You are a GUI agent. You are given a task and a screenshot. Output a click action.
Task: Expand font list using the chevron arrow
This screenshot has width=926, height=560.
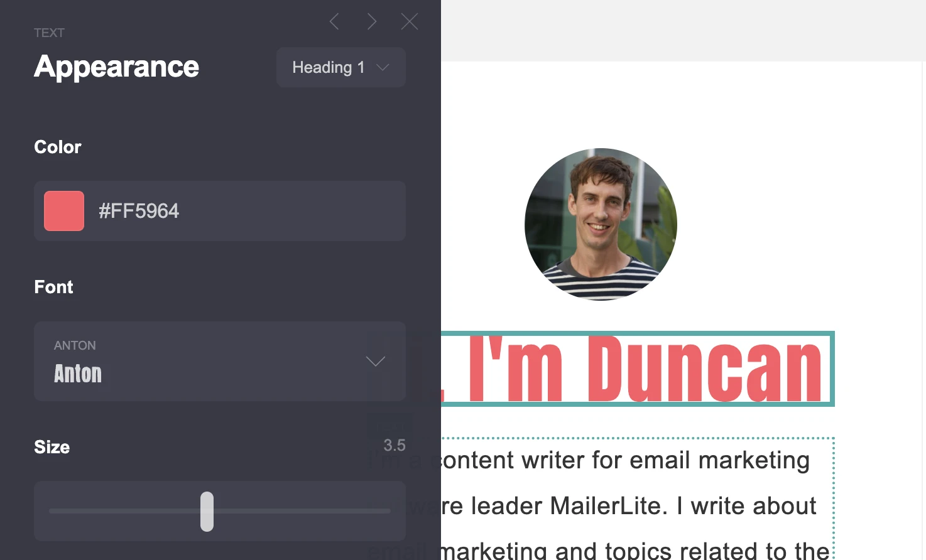point(375,362)
